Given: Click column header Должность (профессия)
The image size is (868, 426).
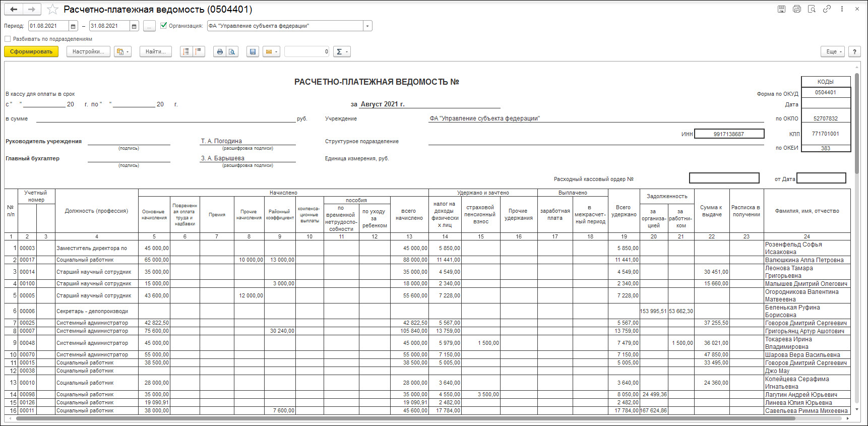Looking at the screenshot, I should 96,211.
